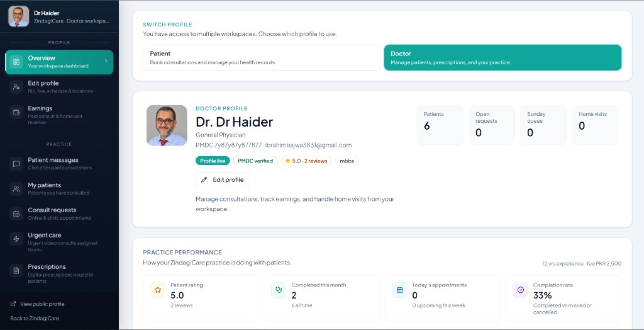
Task: Click the Profile live badge
Action: pyautogui.click(x=213, y=161)
